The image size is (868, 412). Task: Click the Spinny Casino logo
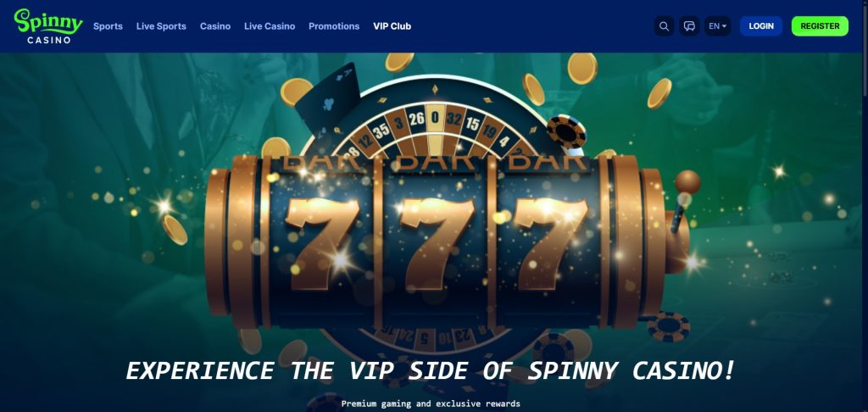tap(48, 26)
